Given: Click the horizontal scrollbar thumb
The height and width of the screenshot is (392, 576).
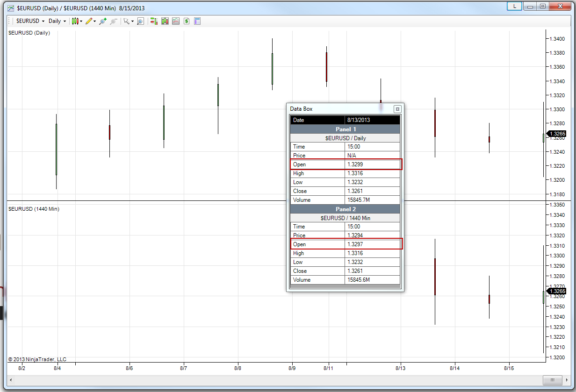Looking at the screenshot, I should 553,380.
